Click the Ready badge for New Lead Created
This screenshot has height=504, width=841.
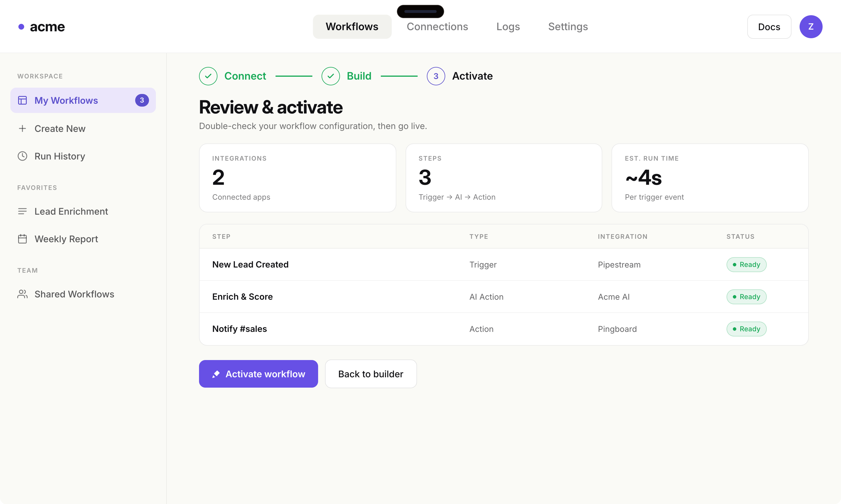[746, 265]
